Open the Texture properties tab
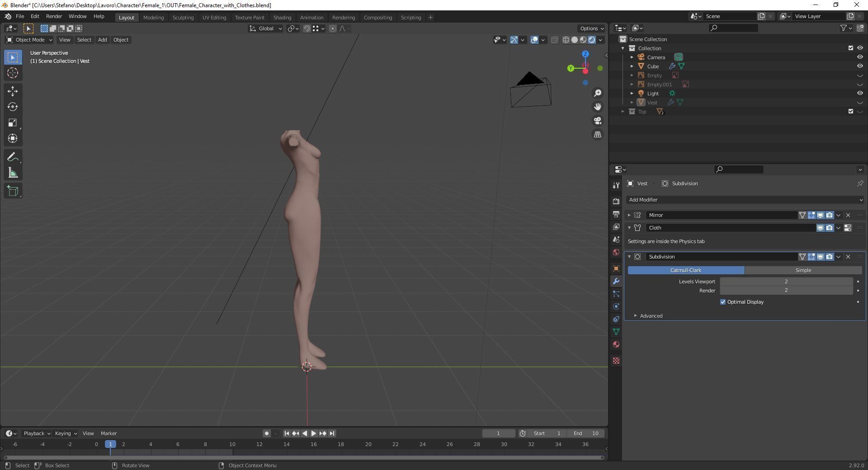 tap(616, 361)
